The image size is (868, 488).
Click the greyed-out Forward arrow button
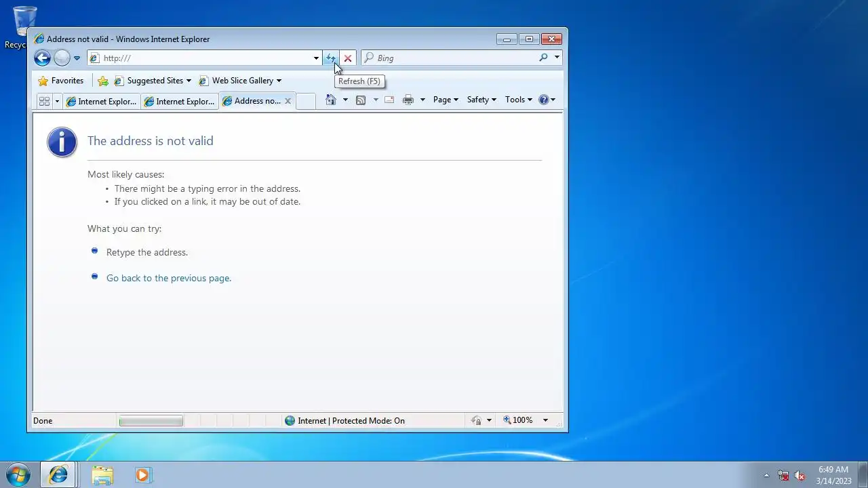coord(62,58)
